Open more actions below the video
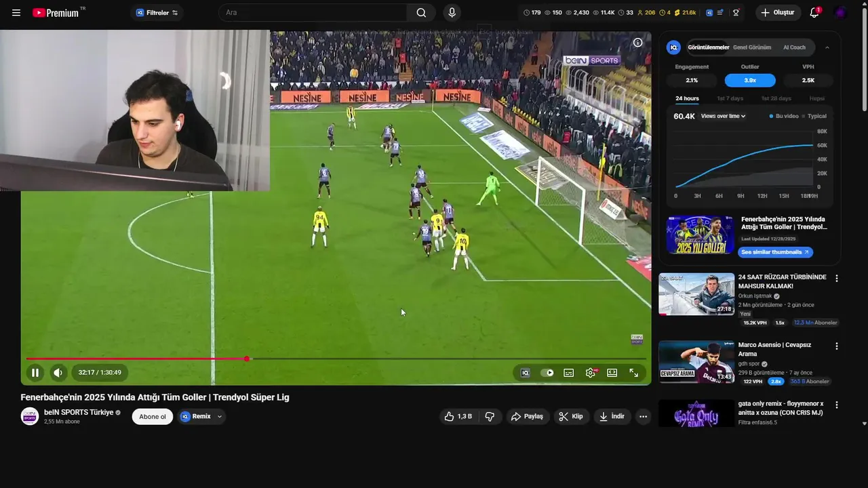 (643, 416)
